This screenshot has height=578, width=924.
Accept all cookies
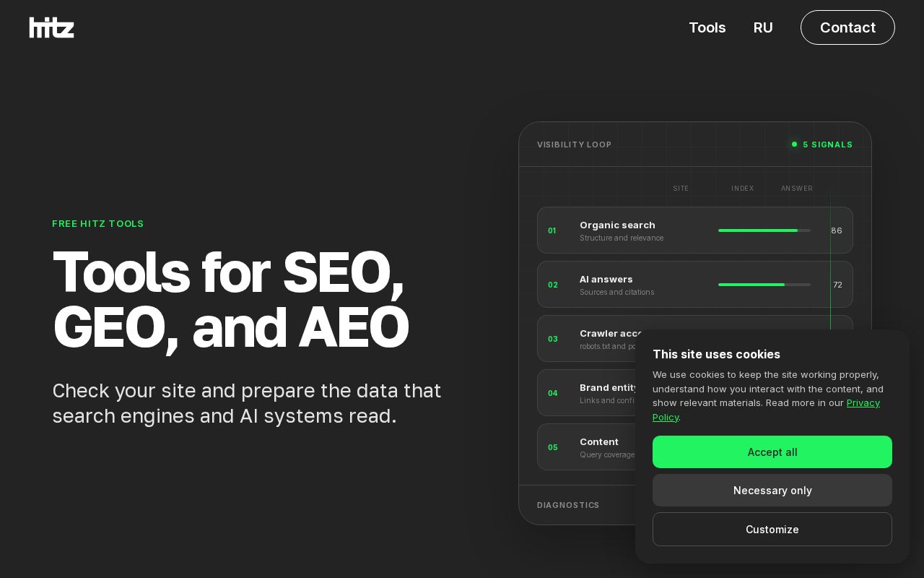coord(772,452)
